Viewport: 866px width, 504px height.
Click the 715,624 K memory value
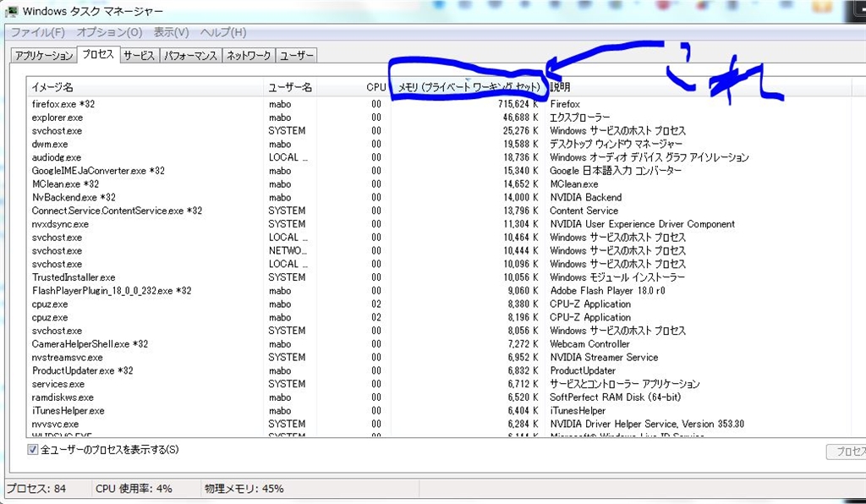518,104
